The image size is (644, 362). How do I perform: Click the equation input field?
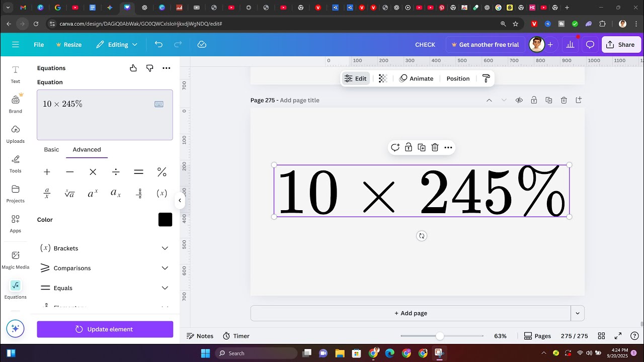point(105,115)
